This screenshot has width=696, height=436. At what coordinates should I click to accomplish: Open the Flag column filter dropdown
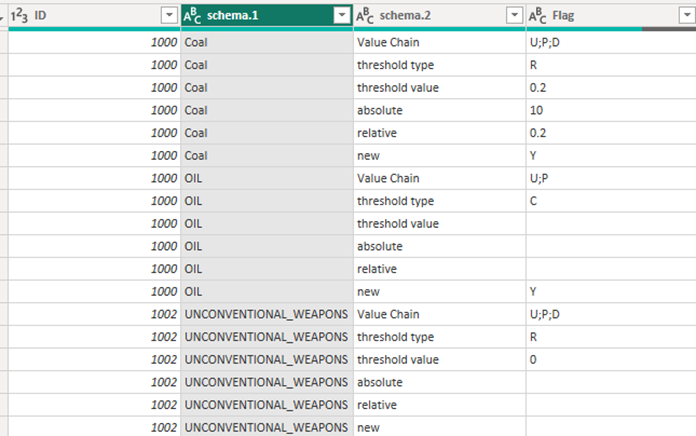(x=687, y=16)
